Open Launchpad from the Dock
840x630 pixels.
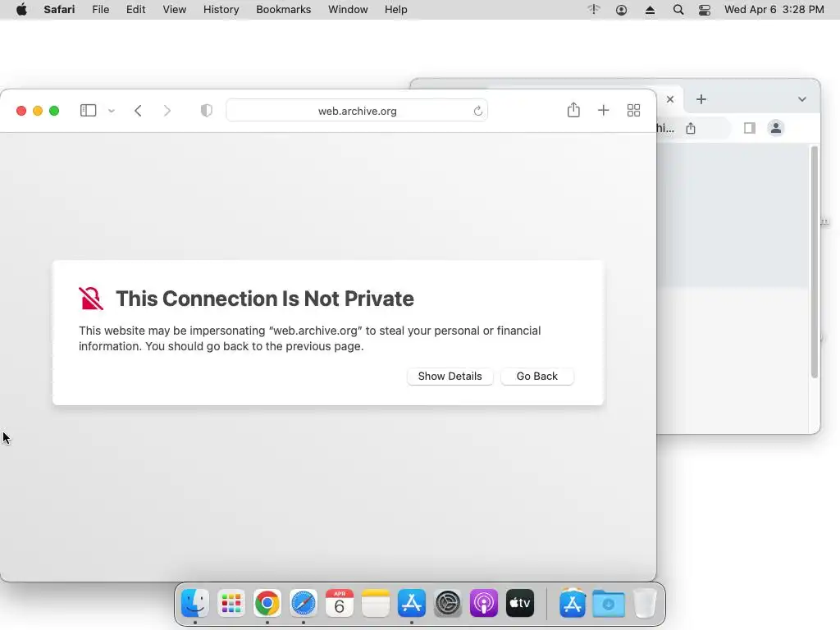click(231, 603)
